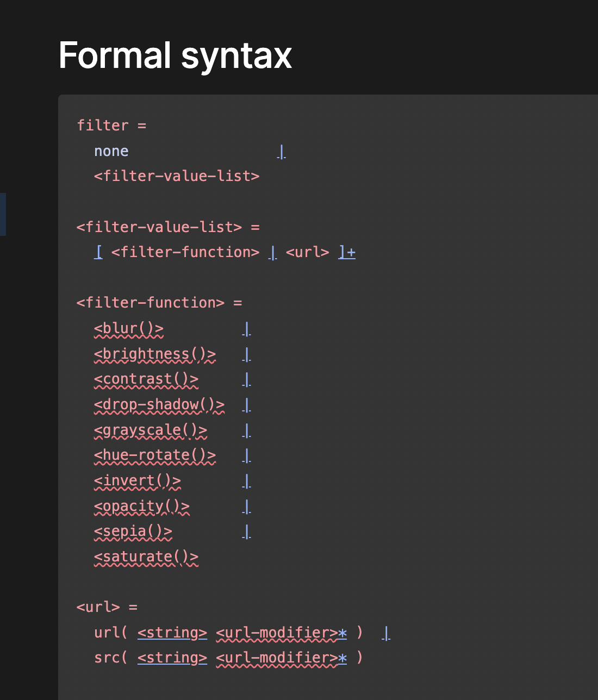Viewport: 598px width, 700px height.
Task: Open the <hue-rotate()> function link
Action: (x=155, y=455)
